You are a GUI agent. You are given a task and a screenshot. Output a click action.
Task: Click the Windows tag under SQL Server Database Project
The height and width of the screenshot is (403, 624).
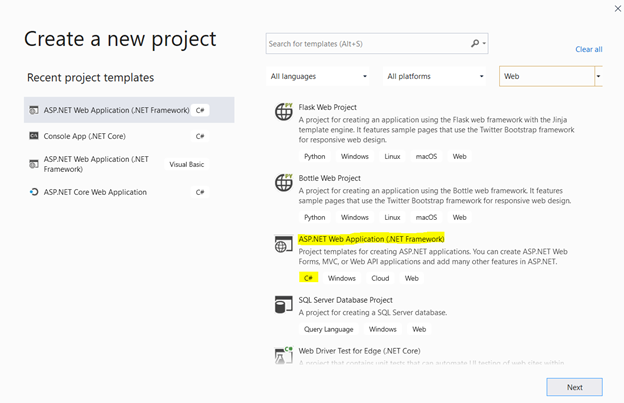(382, 329)
